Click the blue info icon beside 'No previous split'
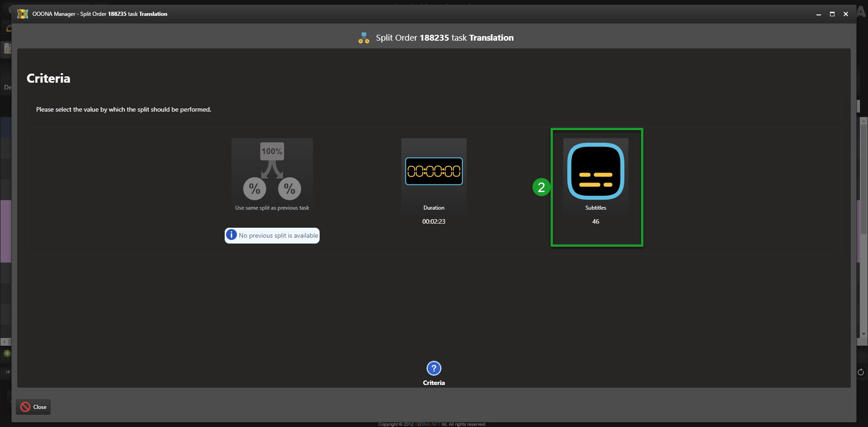This screenshot has width=868, height=427. coord(231,235)
